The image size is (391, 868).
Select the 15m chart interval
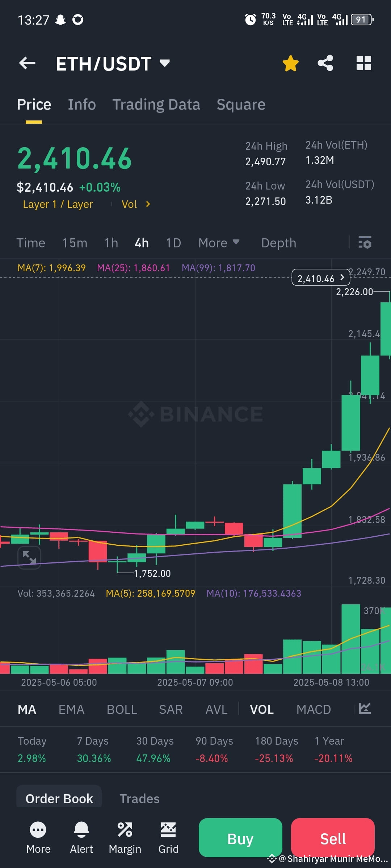point(75,243)
